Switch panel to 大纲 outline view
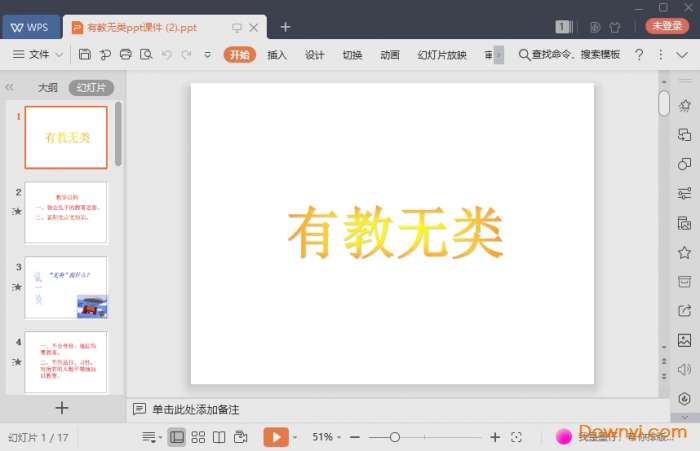The height and width of the screenshot is (451, 700). pyautogui.click(x=48, y=87)
